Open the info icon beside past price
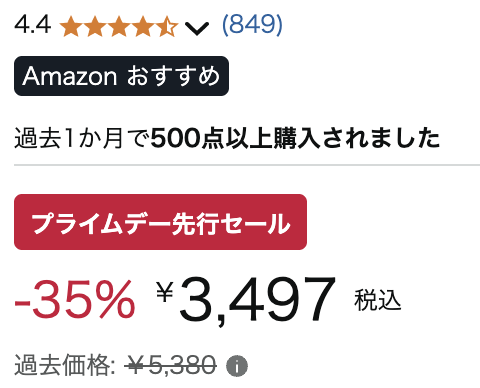The height and width of the screenshot is (388, 480). pos(237,366)
